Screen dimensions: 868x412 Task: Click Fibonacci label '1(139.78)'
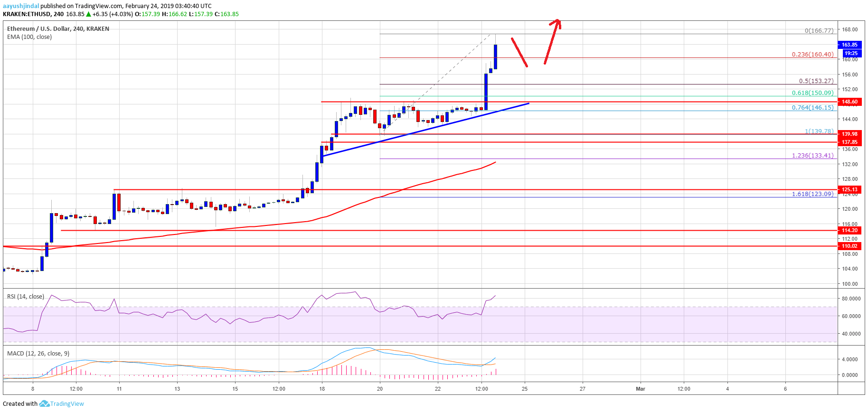(x=819, y=131)
